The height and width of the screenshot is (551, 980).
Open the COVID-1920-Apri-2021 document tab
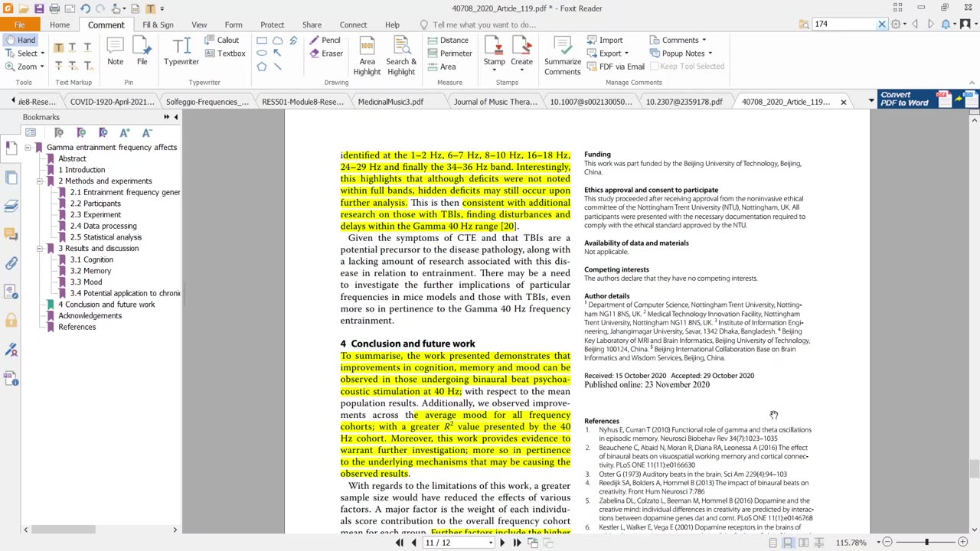tap(112, 101)
